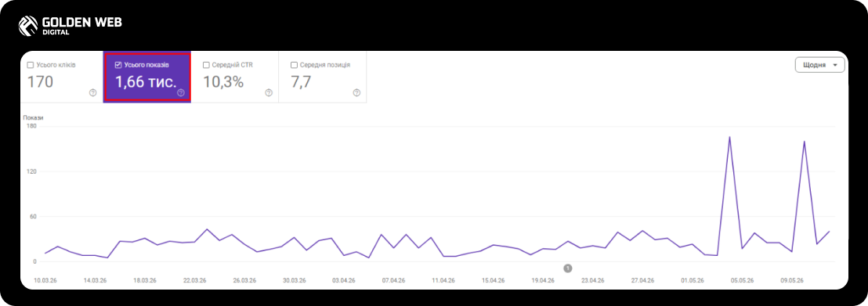Click the 11.04.26 date label

tap(443, 280)
